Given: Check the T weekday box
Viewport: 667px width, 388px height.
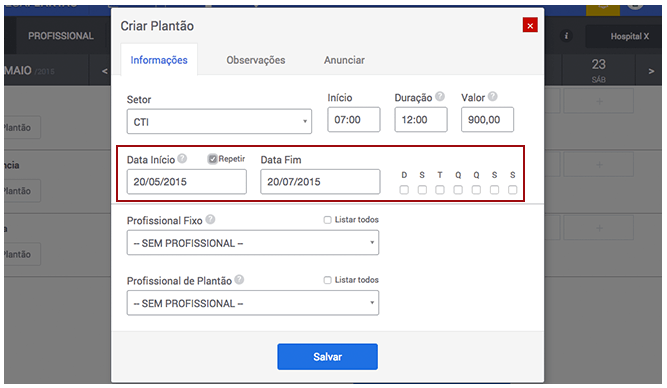Looking at the screenshot, I should [x=440, y=190].
